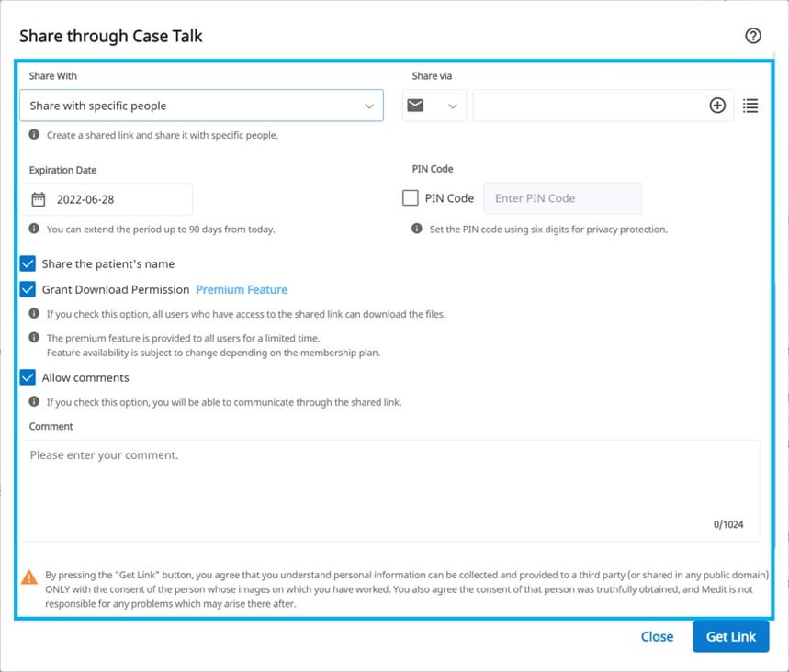Click the Close button

coord(657,636)
